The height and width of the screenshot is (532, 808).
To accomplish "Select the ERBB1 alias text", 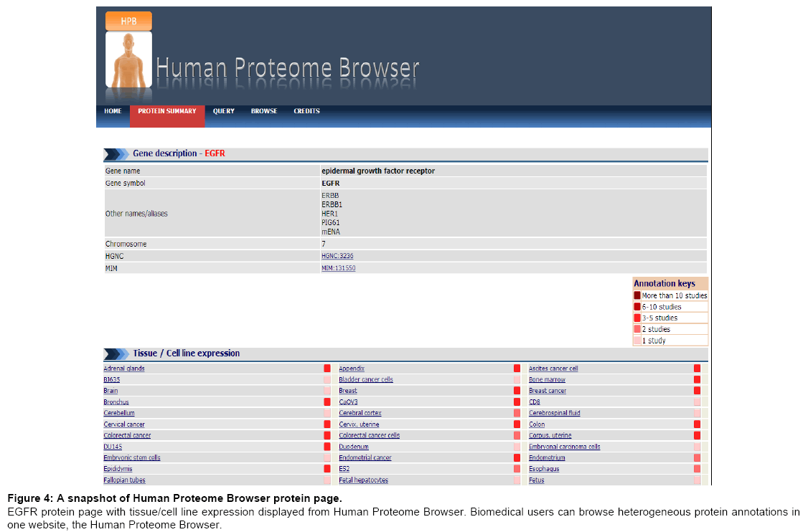I will coord(332,205).
